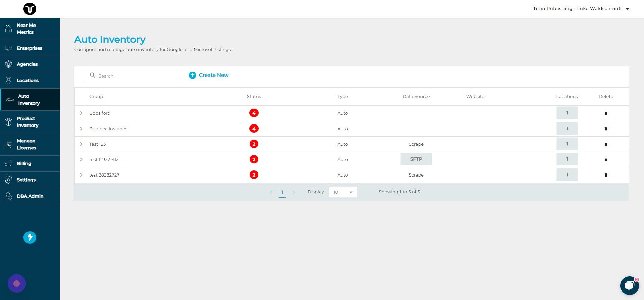Delete the Bobs ford group
This screenshot has width=644, height=300.
click(x=606, y=113)
